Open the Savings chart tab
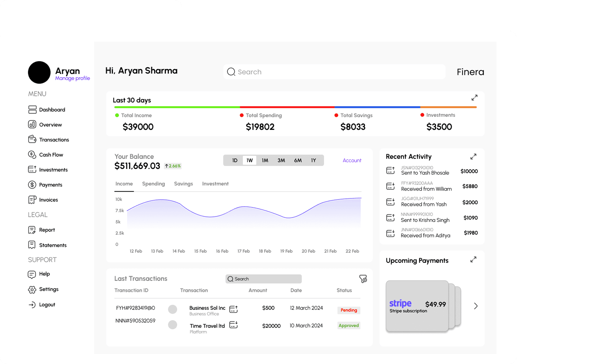Image resolution: width=611 pixels, height=364 pixels. 183,184
